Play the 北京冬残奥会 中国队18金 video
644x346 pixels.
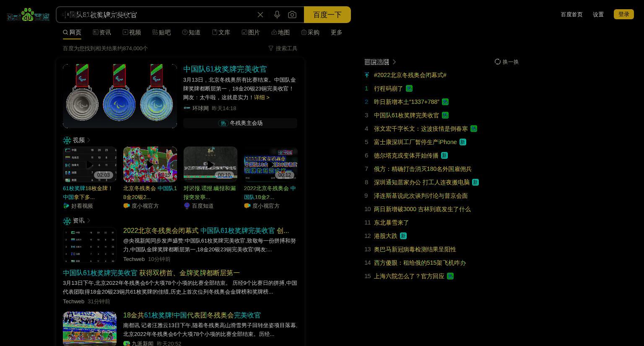150,164
